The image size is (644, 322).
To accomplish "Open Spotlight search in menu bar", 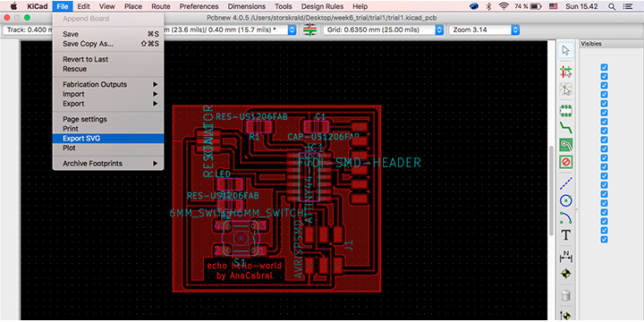I will (612, 6).
